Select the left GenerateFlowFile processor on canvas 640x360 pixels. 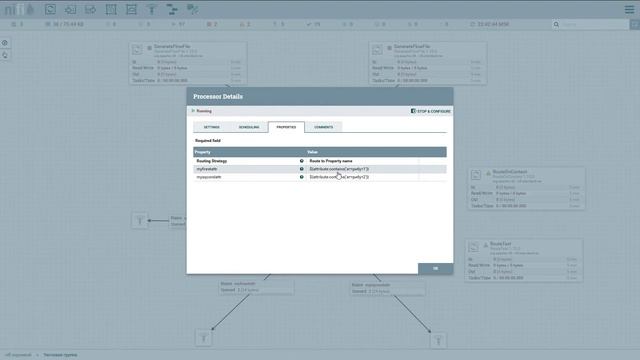(x=188, y=63)
